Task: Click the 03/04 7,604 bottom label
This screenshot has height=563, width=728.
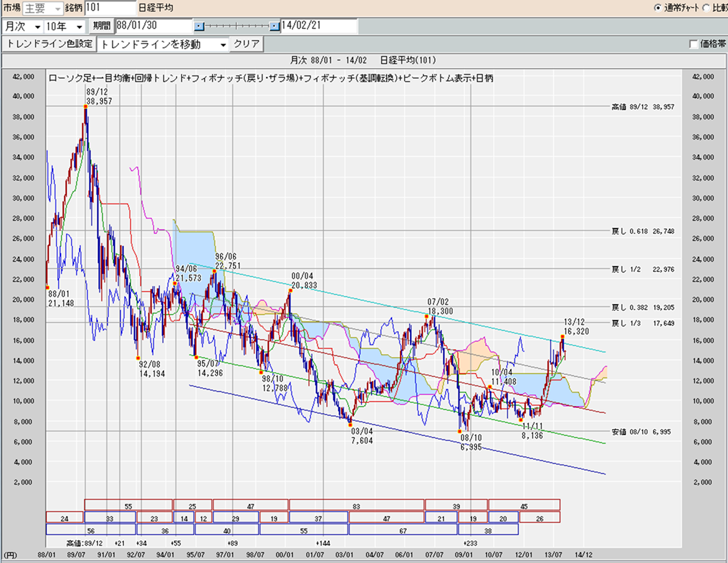Action: (x=362, y=436)
